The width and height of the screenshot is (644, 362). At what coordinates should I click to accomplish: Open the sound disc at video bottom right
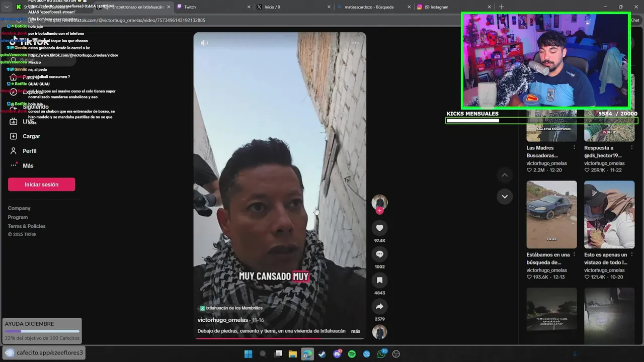pos(379,332)
